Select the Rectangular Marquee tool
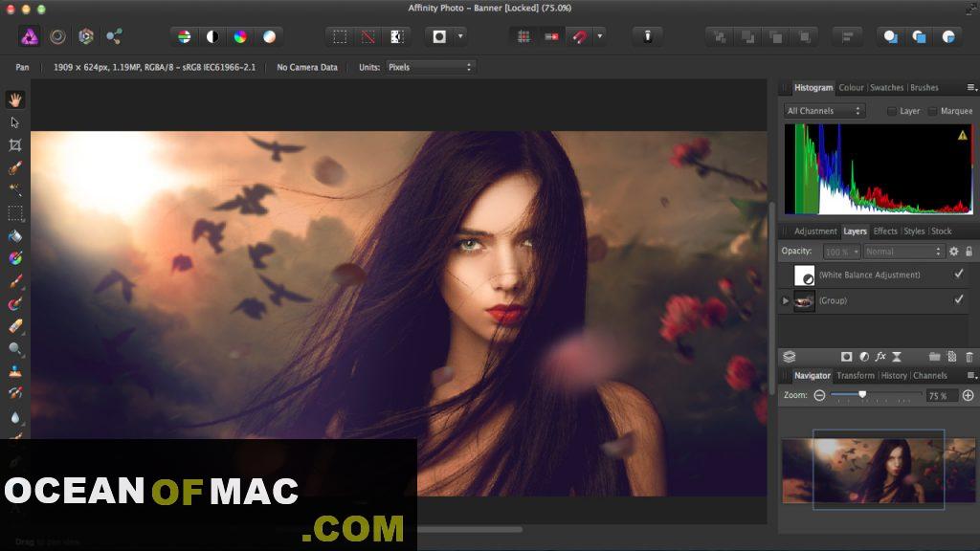The height and width of the screenshot is (551, 980). tap(15, 213)
